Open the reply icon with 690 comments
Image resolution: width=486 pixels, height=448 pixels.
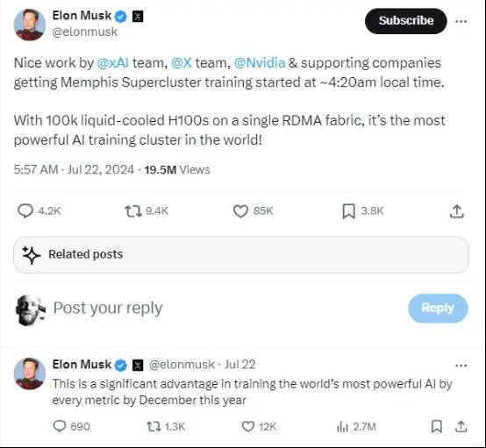(x=59, y=426)
